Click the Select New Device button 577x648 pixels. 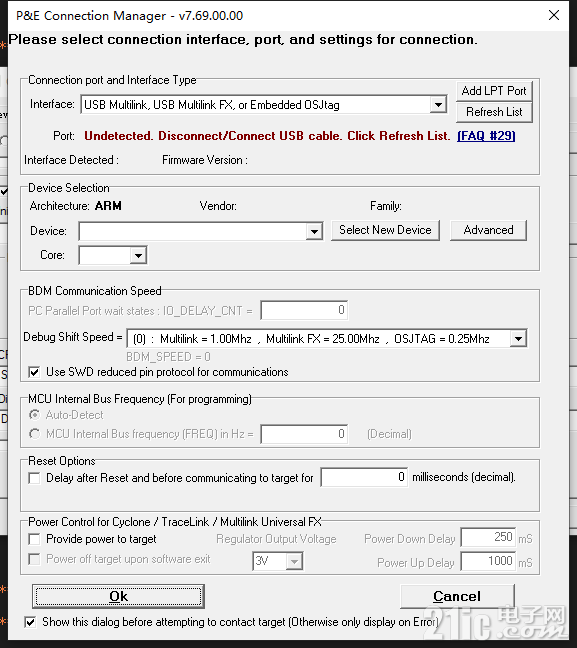[x=385, y=230]
